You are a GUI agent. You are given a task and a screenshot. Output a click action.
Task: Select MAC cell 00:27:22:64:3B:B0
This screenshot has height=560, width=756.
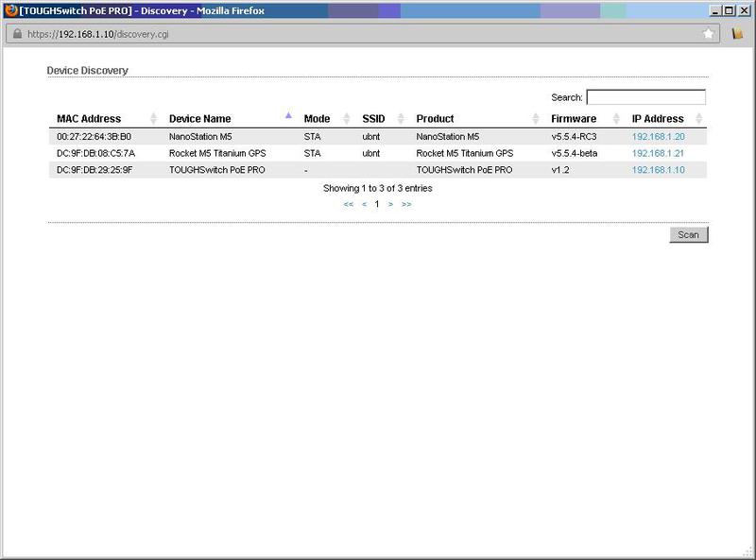(94, 136)
